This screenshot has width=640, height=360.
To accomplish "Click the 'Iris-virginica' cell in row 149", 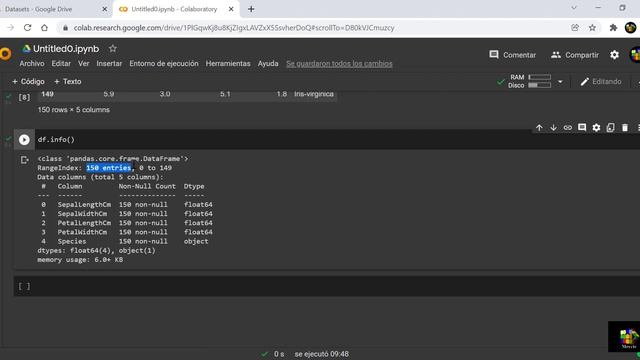I will [314, 94].
